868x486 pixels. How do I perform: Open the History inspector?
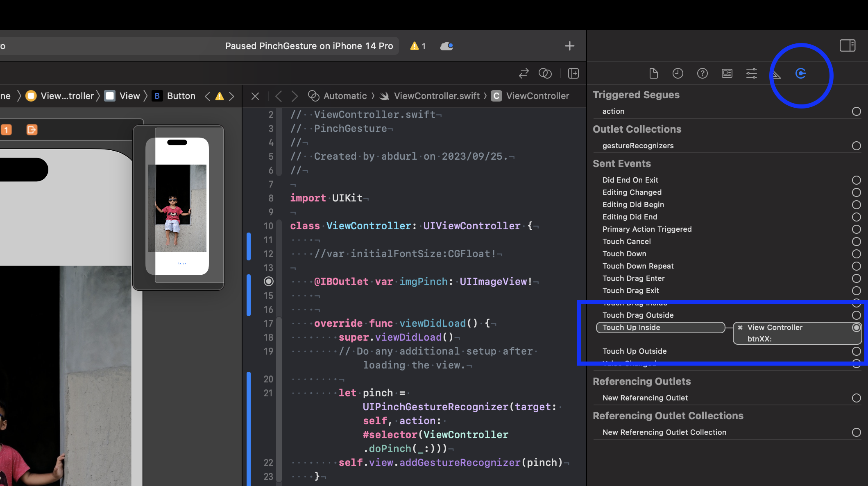678,73
